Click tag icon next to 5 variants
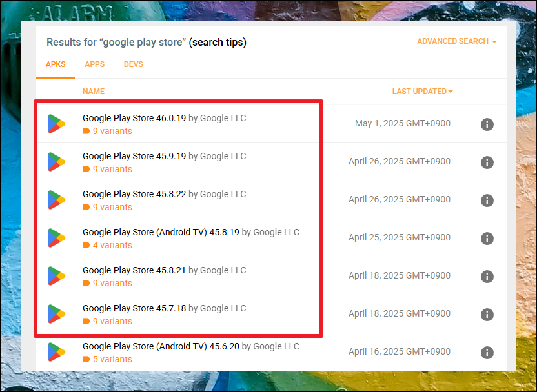This screenshot has height=392, width=537. (86, 359)
